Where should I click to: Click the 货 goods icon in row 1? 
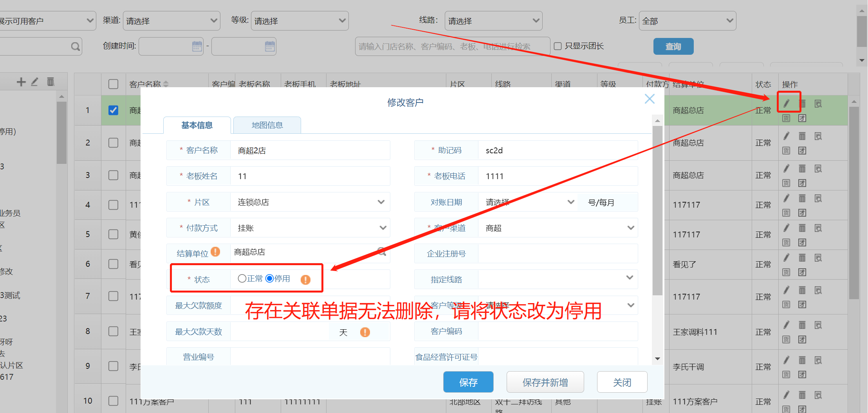point(786,118)
